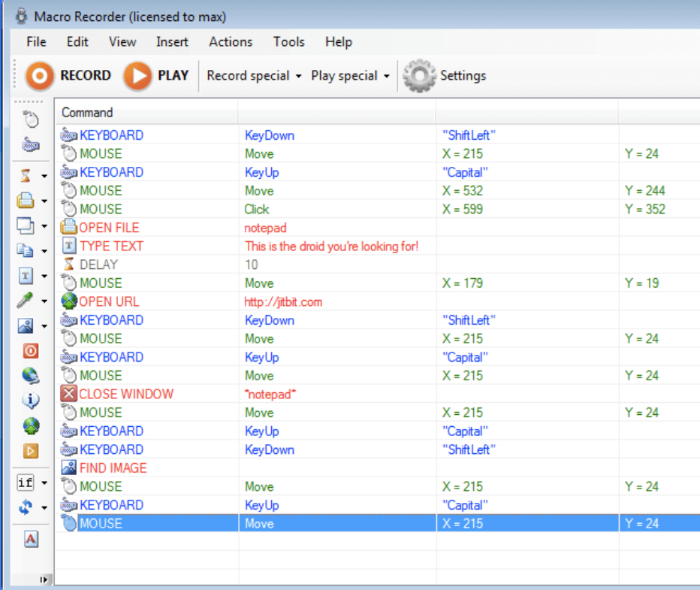Click the RECORD button label

[x=86, y=75]
